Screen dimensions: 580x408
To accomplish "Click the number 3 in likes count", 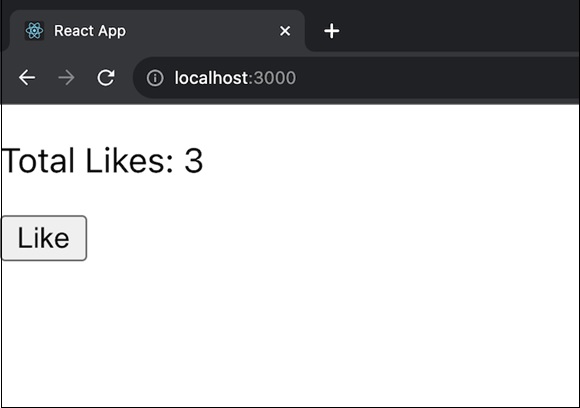I will click(x=194, y=161).
